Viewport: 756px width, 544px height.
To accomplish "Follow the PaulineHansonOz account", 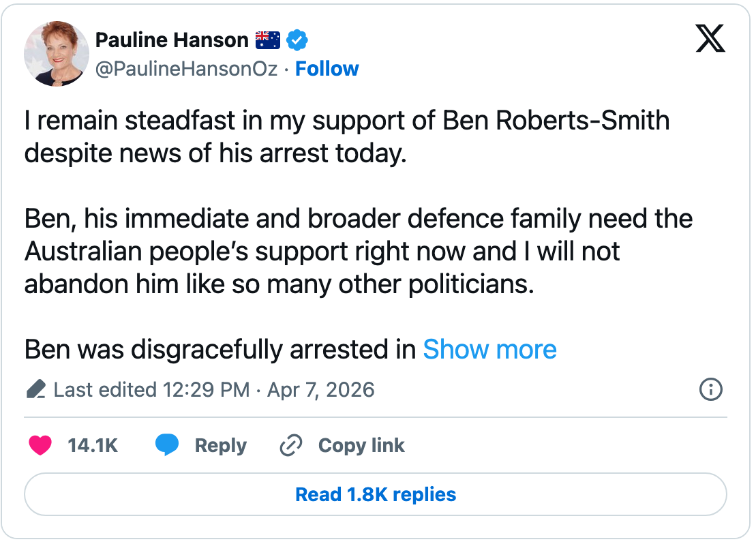I will click(327, 69).
